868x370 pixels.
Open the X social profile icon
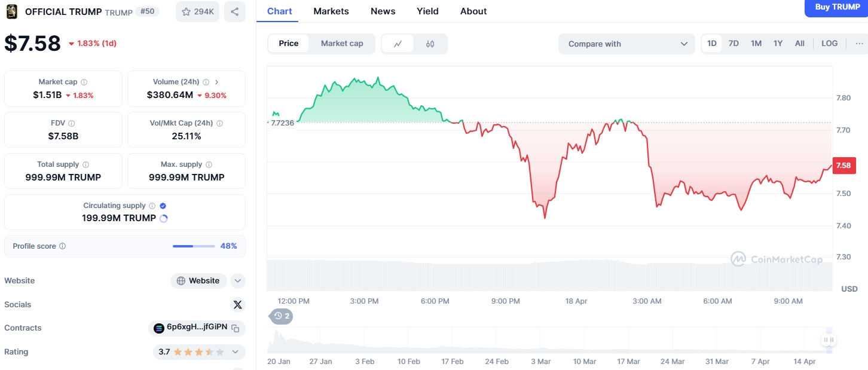pos(238,305)
